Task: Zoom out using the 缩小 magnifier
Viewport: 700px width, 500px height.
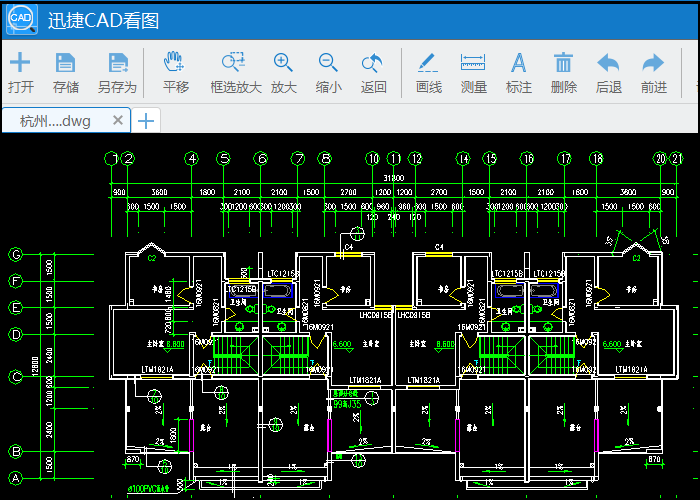Action: click(328, 72)
